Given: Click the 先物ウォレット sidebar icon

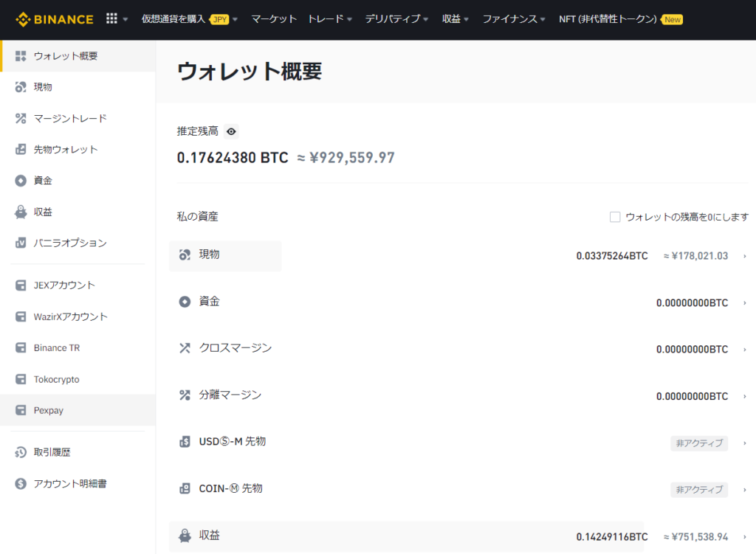Looking at the screenshot, I should click(21, 150).
